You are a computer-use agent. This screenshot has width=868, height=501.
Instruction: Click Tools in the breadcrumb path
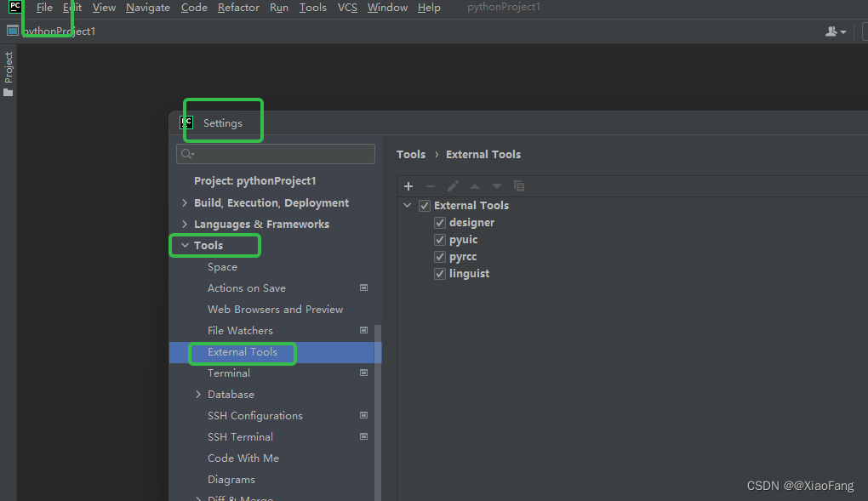411,155
